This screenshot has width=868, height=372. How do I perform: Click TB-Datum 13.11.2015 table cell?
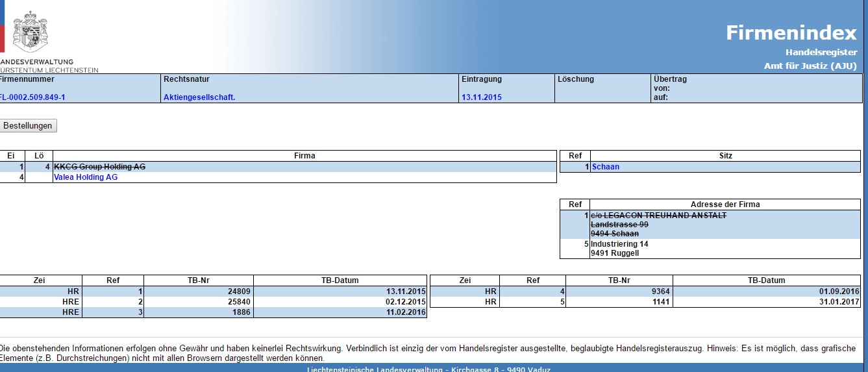[340, 292]
